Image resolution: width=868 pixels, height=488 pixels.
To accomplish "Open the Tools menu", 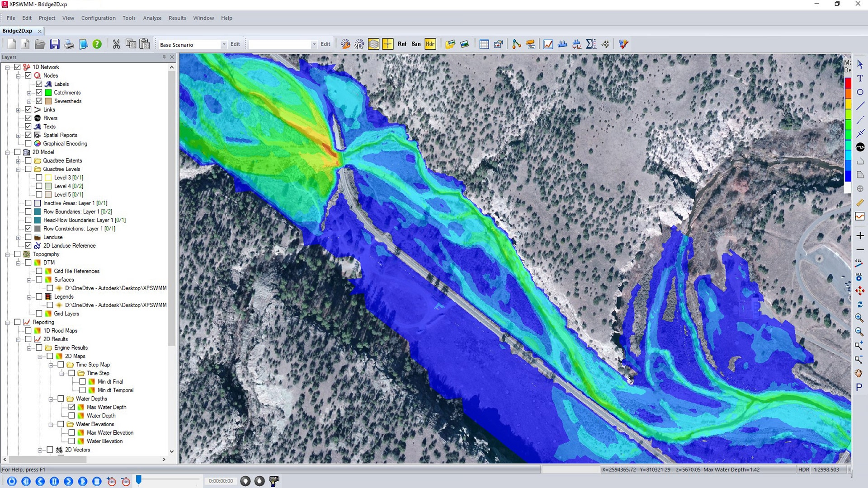I will click(129, 18).
